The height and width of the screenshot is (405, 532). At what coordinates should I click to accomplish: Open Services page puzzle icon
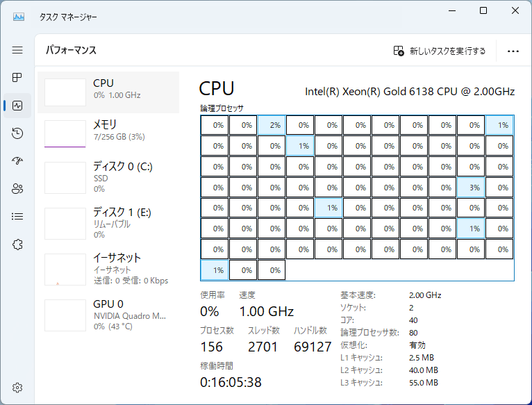coord(17,244)
